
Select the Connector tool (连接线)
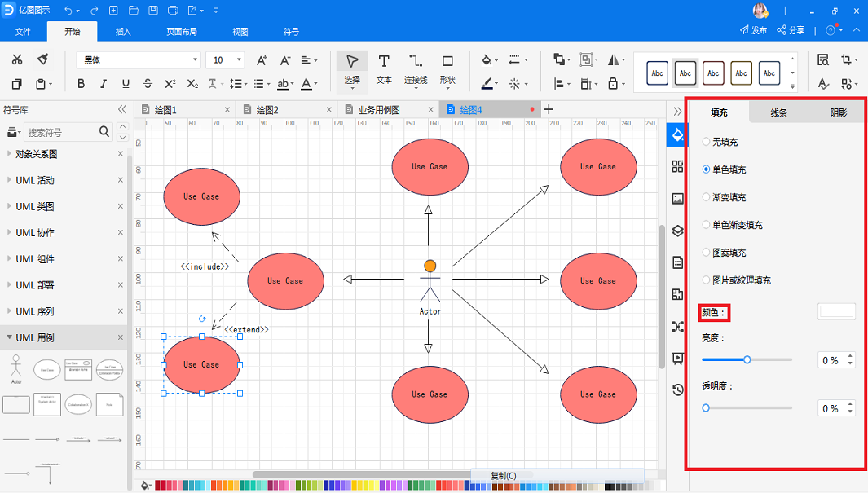[415, 68]
